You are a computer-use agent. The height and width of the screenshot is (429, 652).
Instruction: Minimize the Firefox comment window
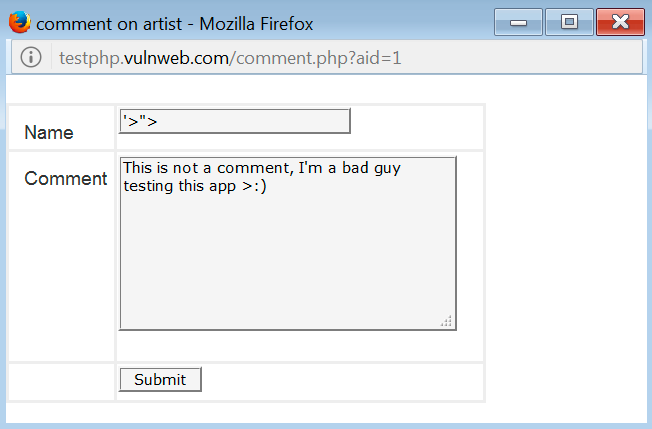(518, 22)
